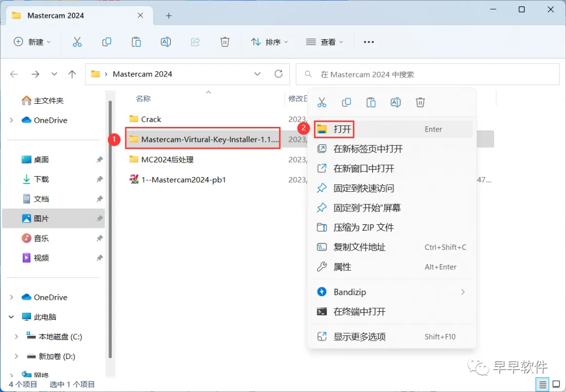The width and height of the screenshot is (566, 392).
Task: Click 1--Mastercam2024-pb1 installer icon
Action: 134,179
